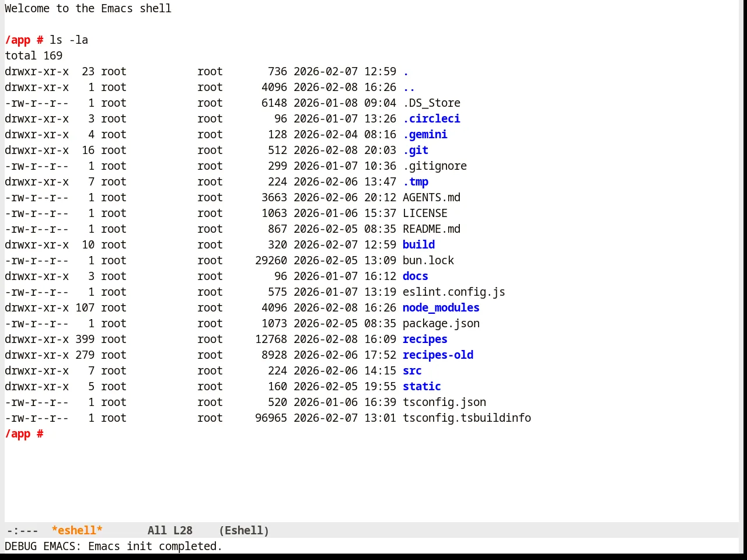
Task: Click the build directory name
Action: coord(418,245)
